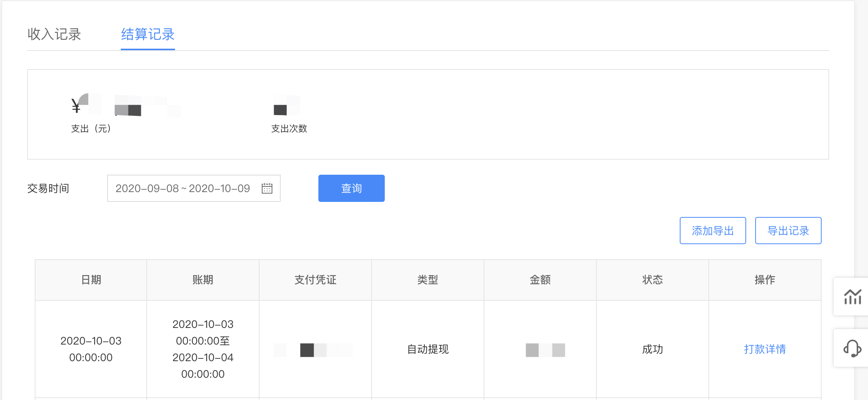The width and height of the screenshot is (868, 400).
Task: Open the statistics chart side icon
Action: point(853,297)
